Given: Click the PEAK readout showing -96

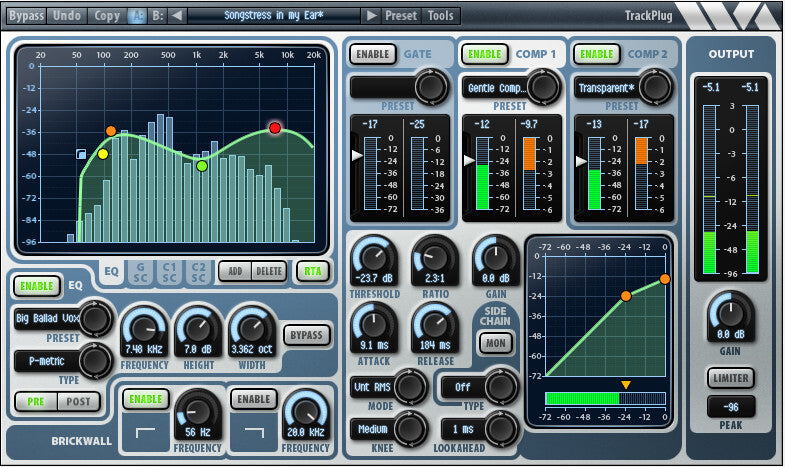Looking at the screenshot, I should pyautogui.click(x=732, y=407).
